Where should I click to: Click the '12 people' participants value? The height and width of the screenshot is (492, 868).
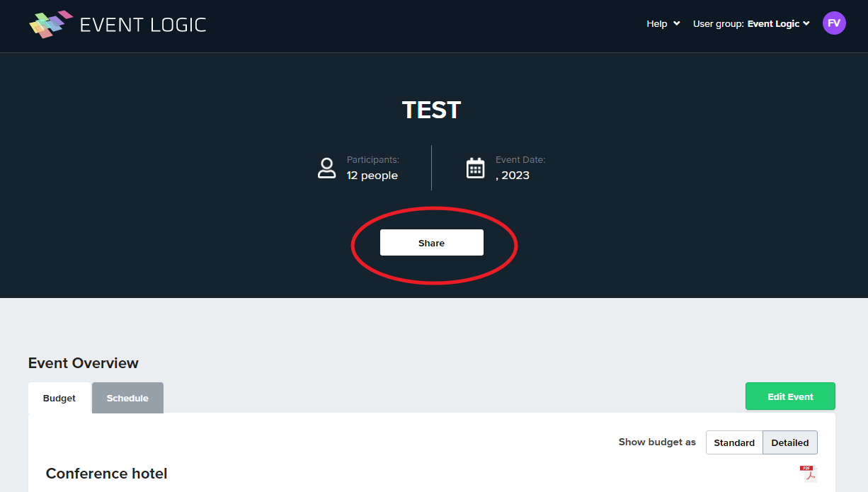[x=372, y=176]
